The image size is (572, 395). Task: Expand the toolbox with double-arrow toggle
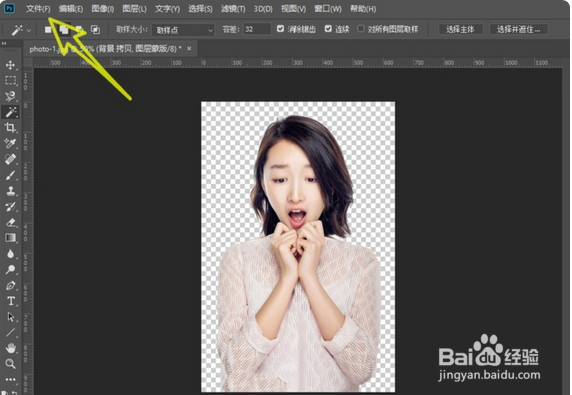4,43
